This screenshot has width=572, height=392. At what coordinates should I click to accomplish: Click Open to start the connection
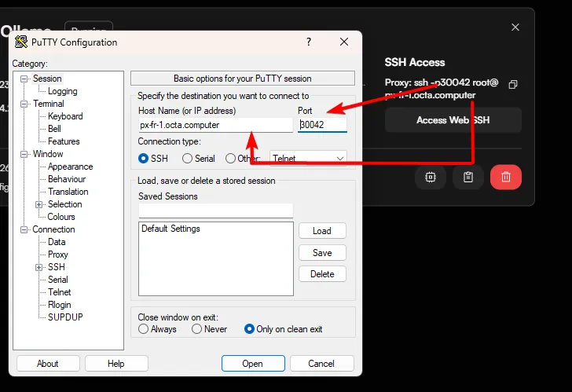click(x=253, y=364)
